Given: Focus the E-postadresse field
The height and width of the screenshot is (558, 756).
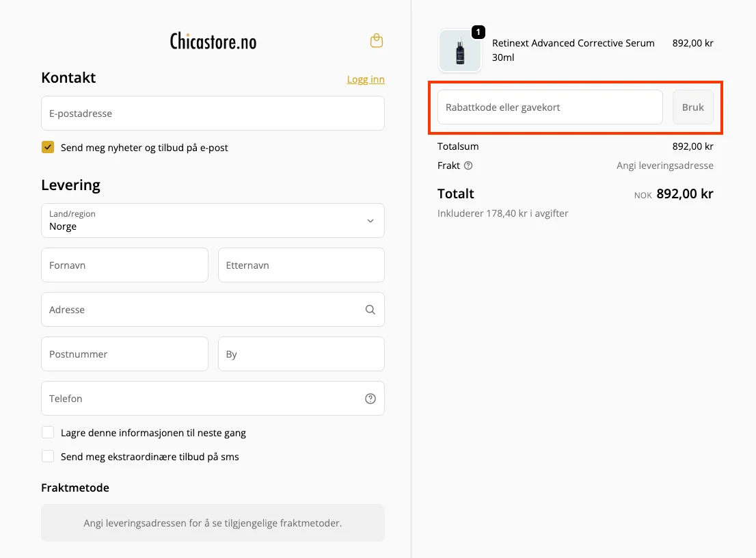Looking at the screenshot, I should point(213,114).
